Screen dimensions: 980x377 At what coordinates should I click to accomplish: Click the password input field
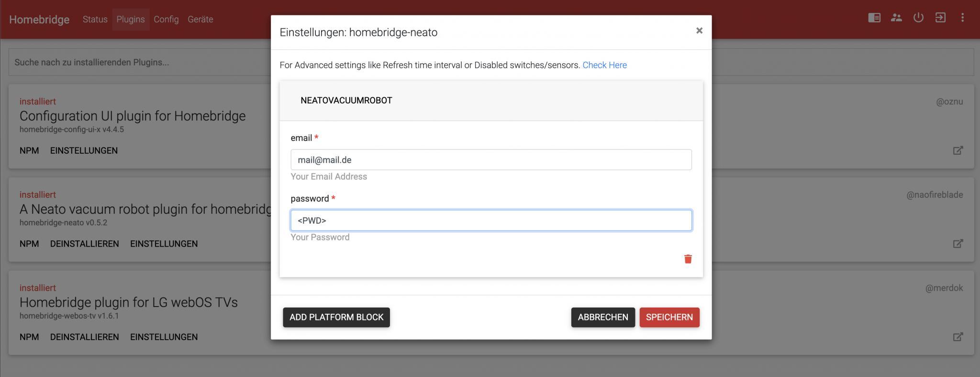pyautogui.click(x=491, y=220)
